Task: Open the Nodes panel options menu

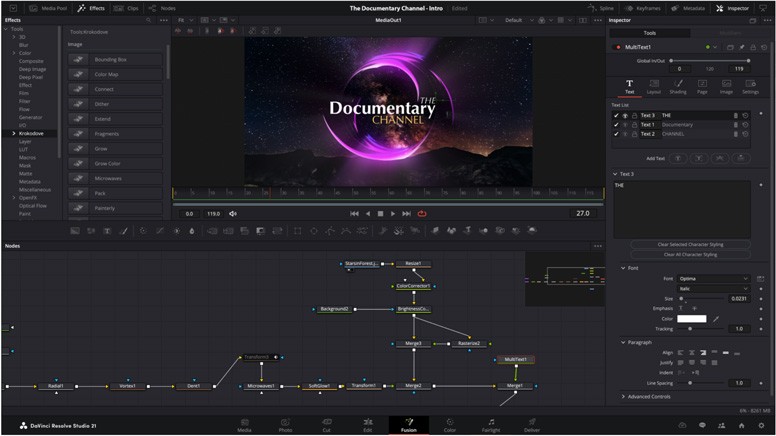Action: tap(598, 246)
